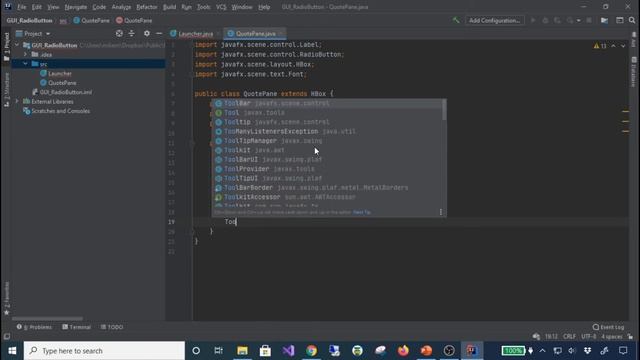Viewport: 640px width, 360px height.
Task: Open TODO tool window
Action: tap(112, 327)
